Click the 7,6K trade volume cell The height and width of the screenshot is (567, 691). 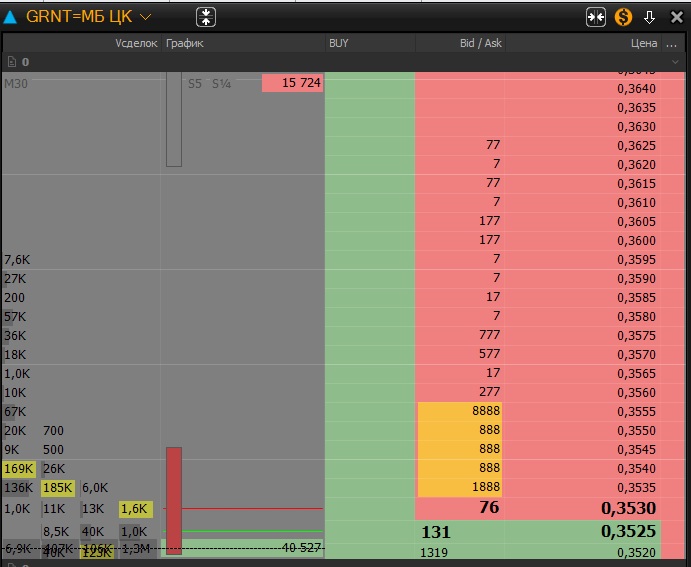17,260
